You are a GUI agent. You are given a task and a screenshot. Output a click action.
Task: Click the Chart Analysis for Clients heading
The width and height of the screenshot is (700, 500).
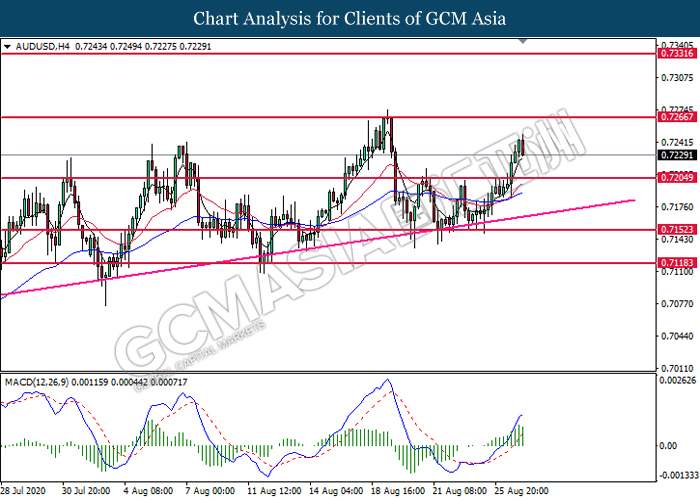(350, 18)
